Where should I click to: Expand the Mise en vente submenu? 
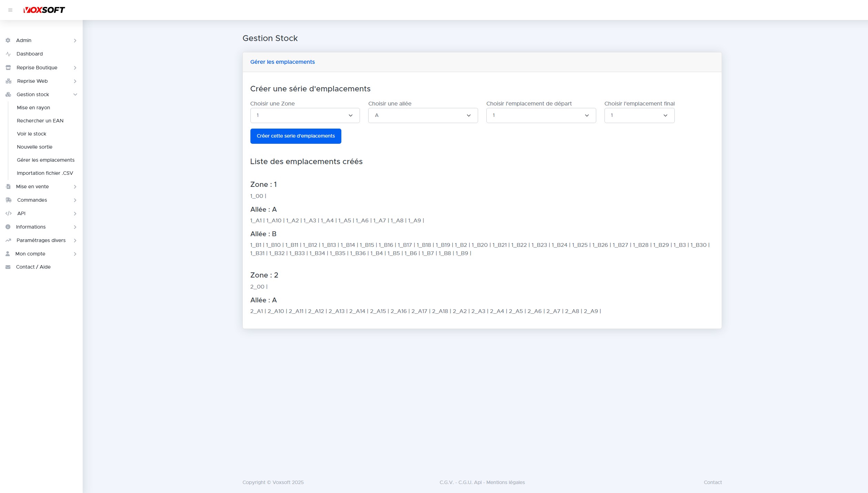click(75, 187)
